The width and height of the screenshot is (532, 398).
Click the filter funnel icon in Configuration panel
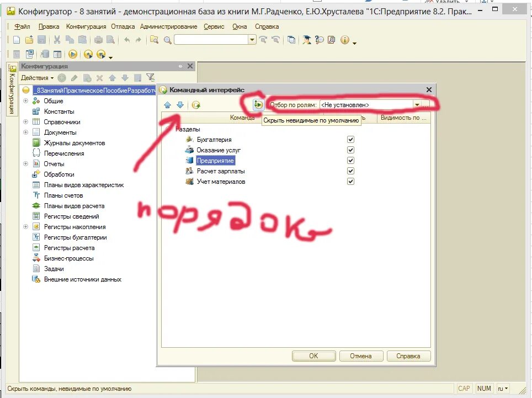point(150,77)
